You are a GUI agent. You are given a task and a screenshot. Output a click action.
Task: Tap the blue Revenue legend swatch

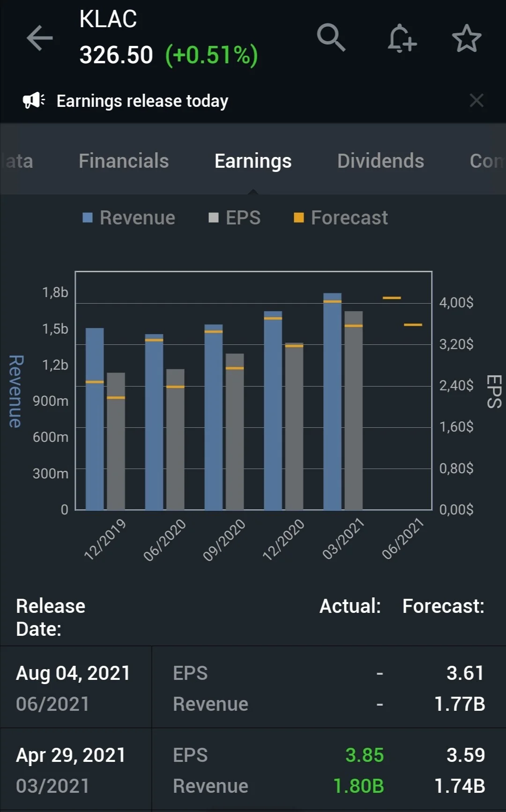88,217
